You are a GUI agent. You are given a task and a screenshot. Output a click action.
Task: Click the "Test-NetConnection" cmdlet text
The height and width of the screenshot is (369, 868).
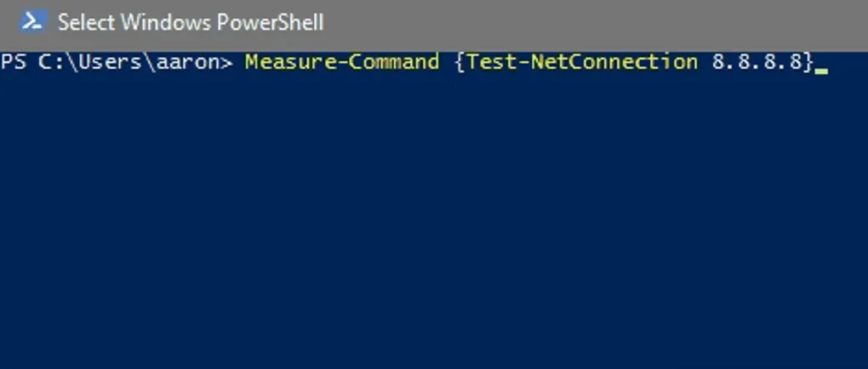point(582,62)
